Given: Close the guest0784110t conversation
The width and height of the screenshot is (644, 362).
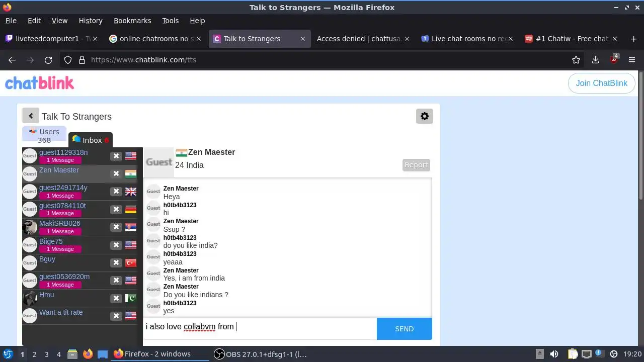Looking at the screenshot, I should tap(116, 209).
